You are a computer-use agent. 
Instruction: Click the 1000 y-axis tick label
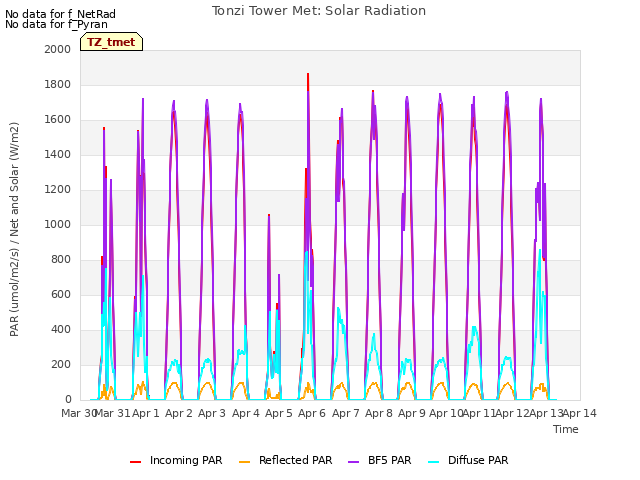coord(58,224)
